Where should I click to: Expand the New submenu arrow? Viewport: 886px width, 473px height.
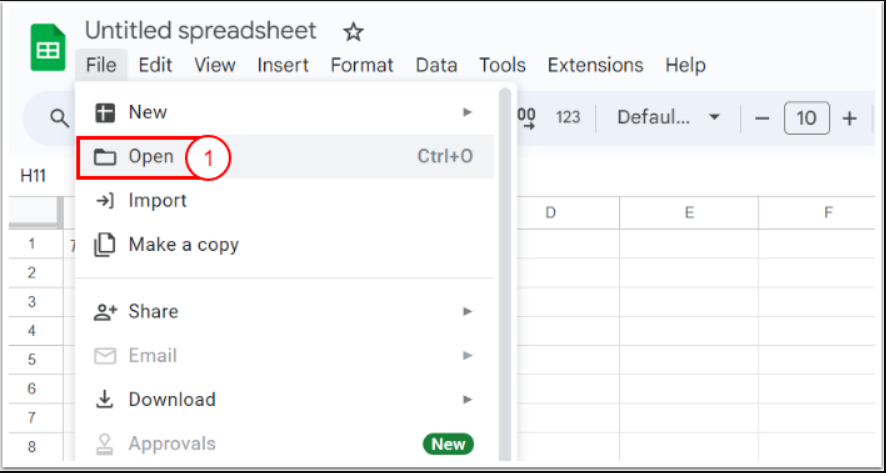pyautogui.click(x=467, y=112)
